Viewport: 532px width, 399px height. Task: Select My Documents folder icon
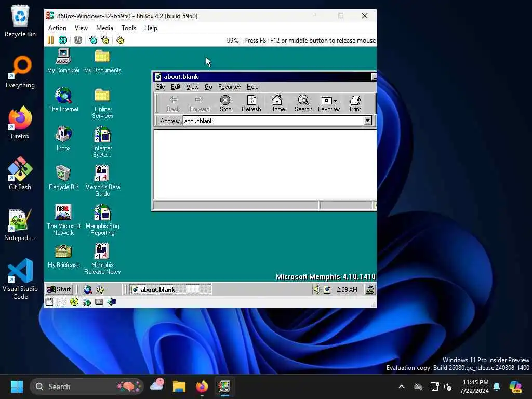coord(102,61)
